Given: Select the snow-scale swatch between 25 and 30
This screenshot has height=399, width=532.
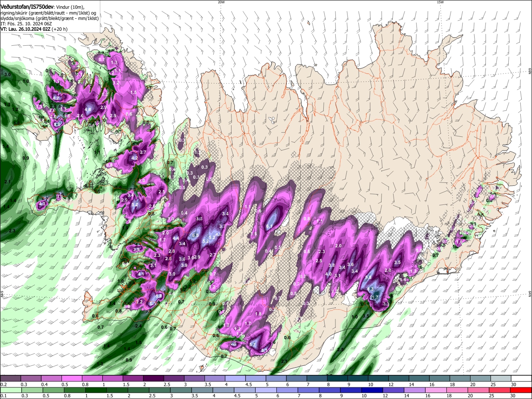Looking at the screenshot, I should (501, 378).
